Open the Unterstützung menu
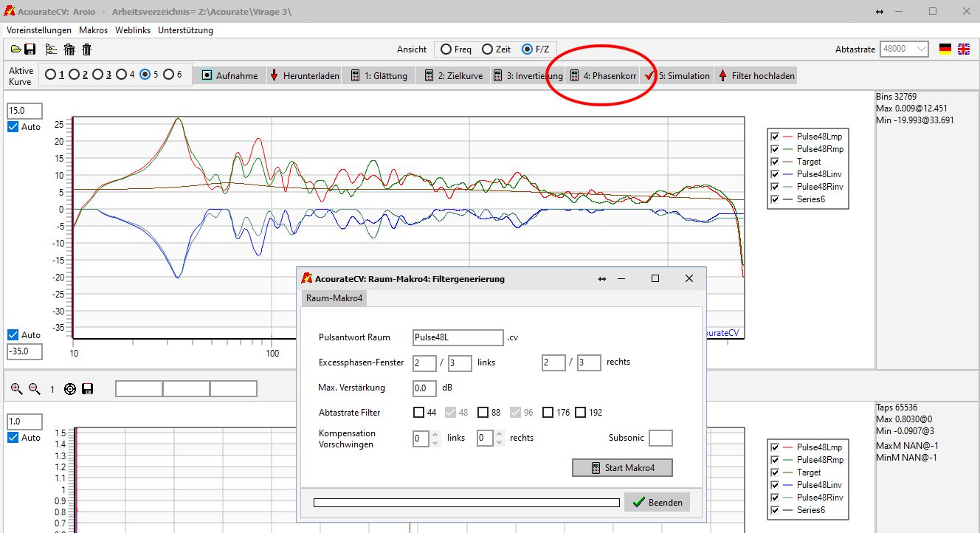980x533 pixels. coord(185,30)
